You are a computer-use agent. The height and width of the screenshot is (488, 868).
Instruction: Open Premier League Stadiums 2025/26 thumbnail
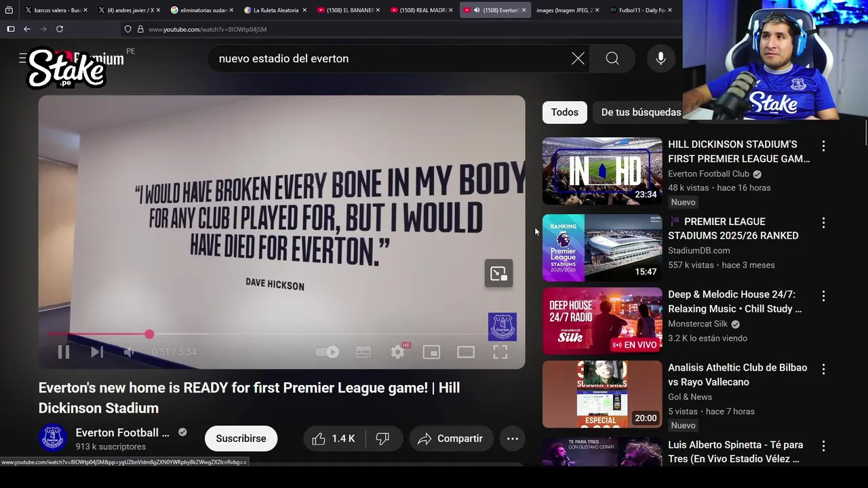pos(602,248)
